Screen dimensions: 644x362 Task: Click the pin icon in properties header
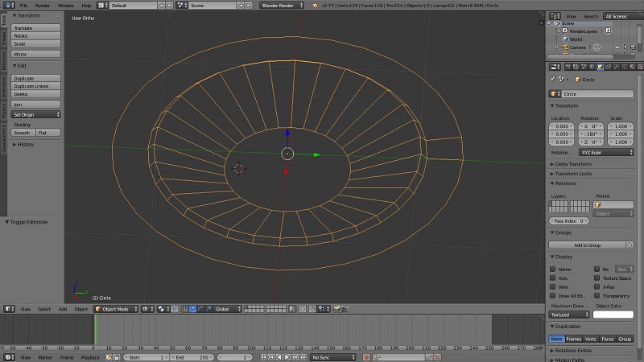click(552, 80)
